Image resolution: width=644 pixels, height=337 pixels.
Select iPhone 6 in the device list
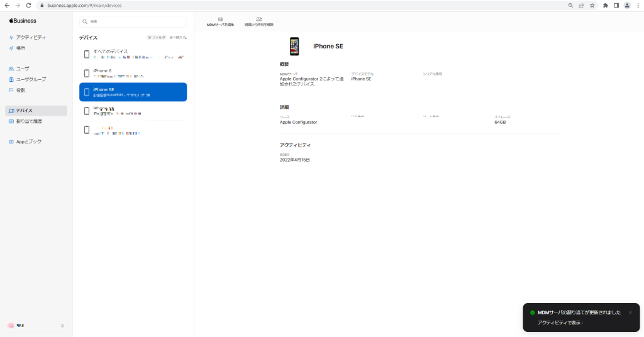pos(133,73)
